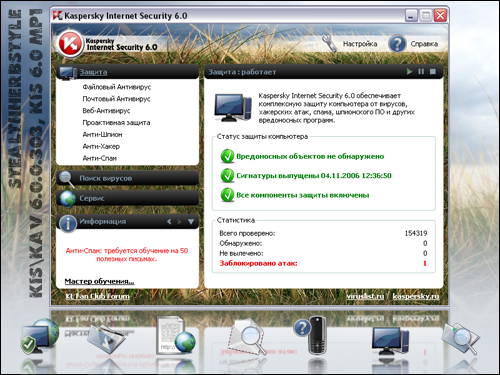The image size is (500, 375).
Task: Open the Защита section header
Action: (128, 72)
